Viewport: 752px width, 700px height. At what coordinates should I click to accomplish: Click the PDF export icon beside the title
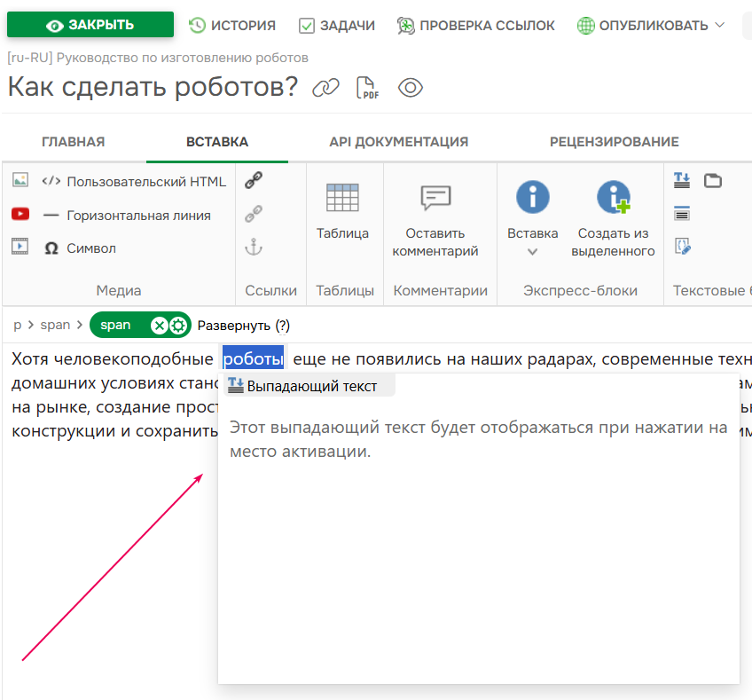pyautogui.click(x=366, y=87)
